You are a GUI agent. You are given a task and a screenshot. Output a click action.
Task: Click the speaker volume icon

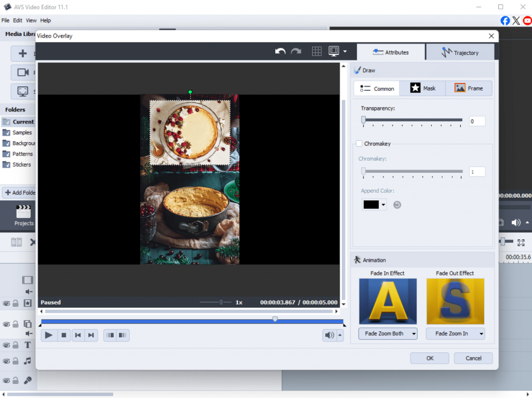click(x=329, y=335)
